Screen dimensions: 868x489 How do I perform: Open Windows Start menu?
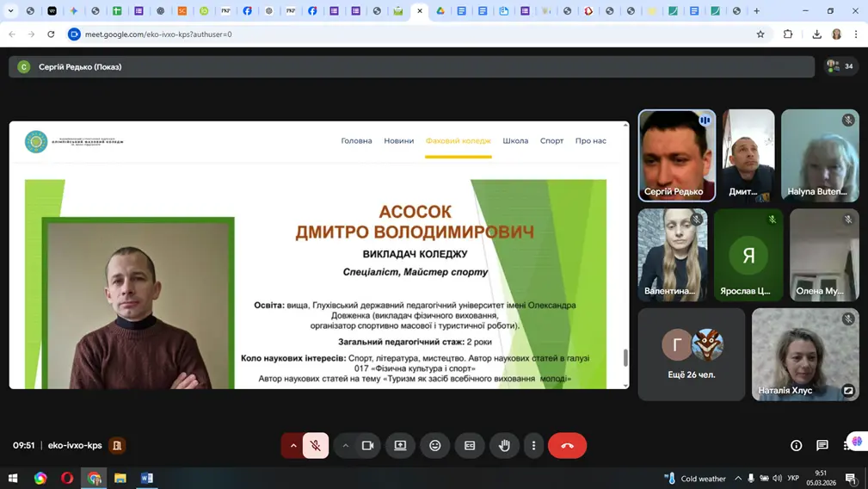point(13,478)
